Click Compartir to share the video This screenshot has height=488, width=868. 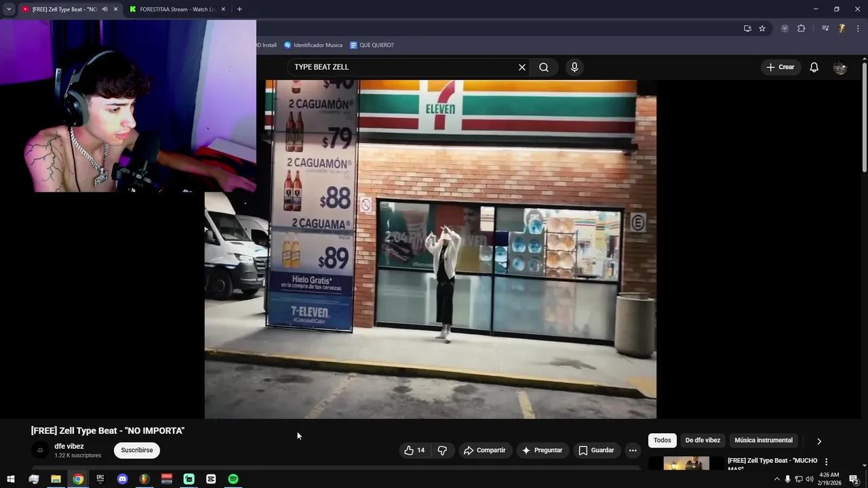(x=485, y=450)
